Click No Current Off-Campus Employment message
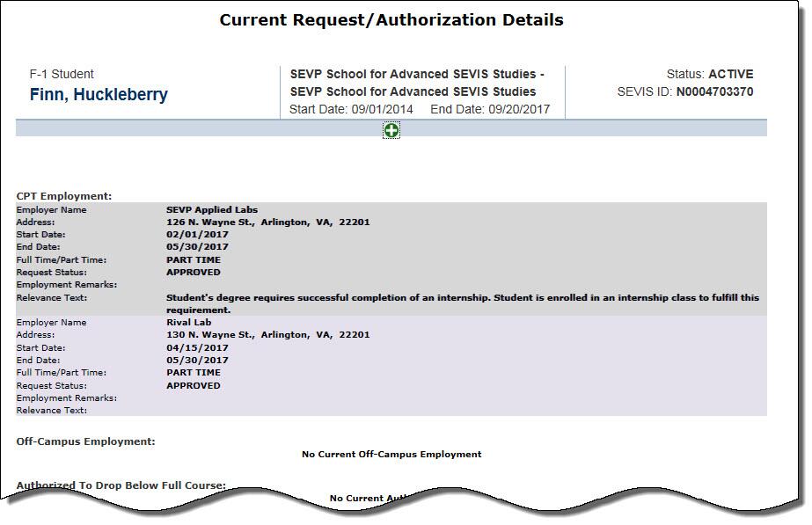The width and height of the screenshot is (812, 525). tap(391, 455)
